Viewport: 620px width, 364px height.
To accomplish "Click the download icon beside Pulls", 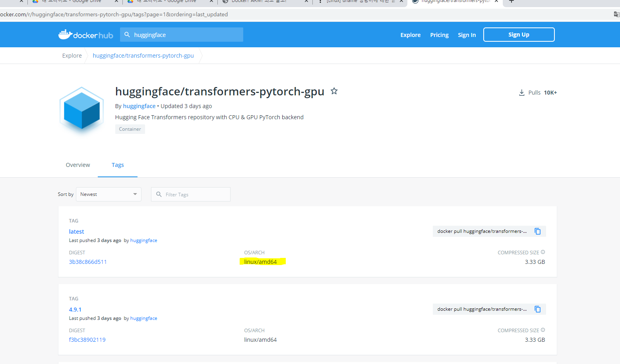I will [x=522, y=93].
